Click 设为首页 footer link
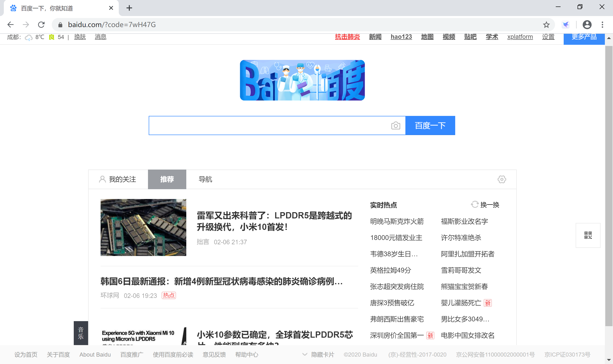613x364 pixels. coord(26,354)
